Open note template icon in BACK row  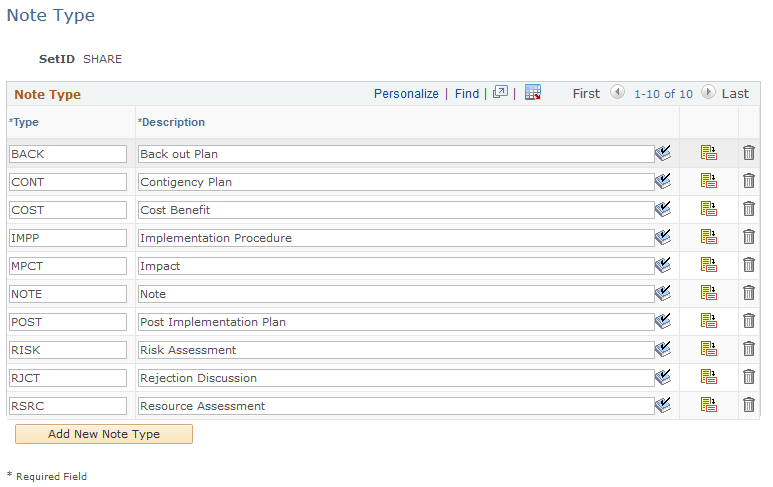pos(708,153)
